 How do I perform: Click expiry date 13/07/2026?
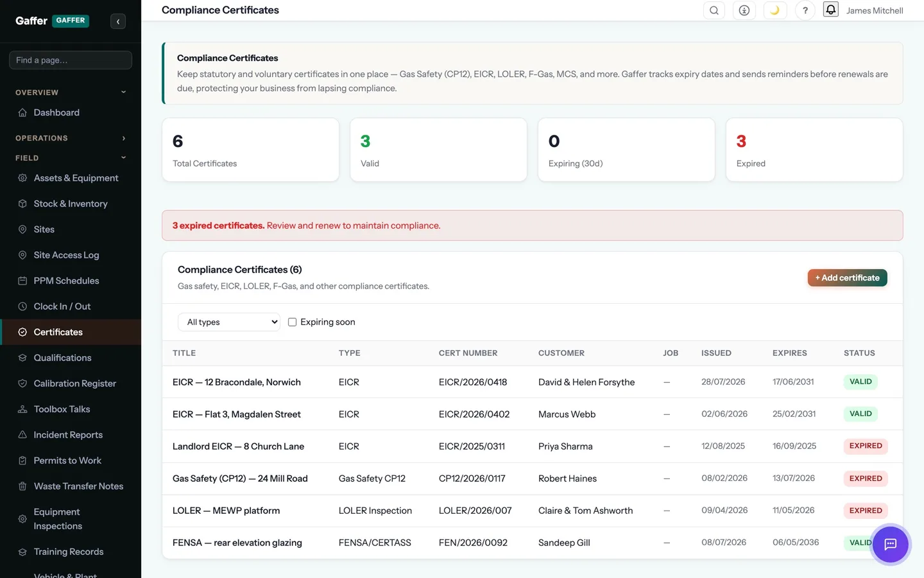click(794, 478)
